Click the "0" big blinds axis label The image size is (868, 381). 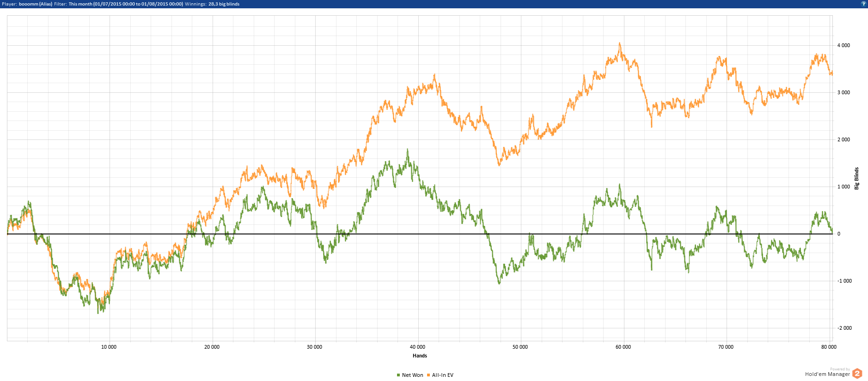(x=839, y=234)
